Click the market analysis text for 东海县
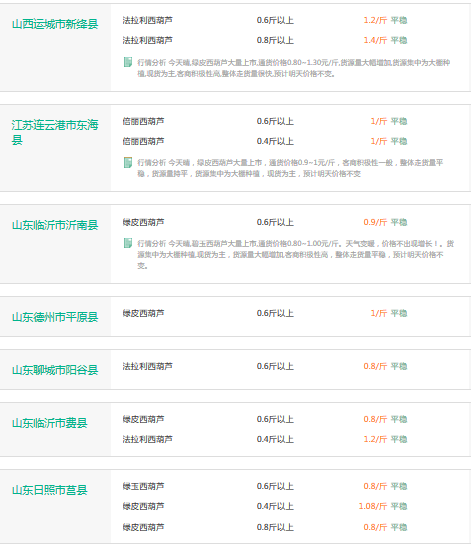 click(x=290, y=168)
